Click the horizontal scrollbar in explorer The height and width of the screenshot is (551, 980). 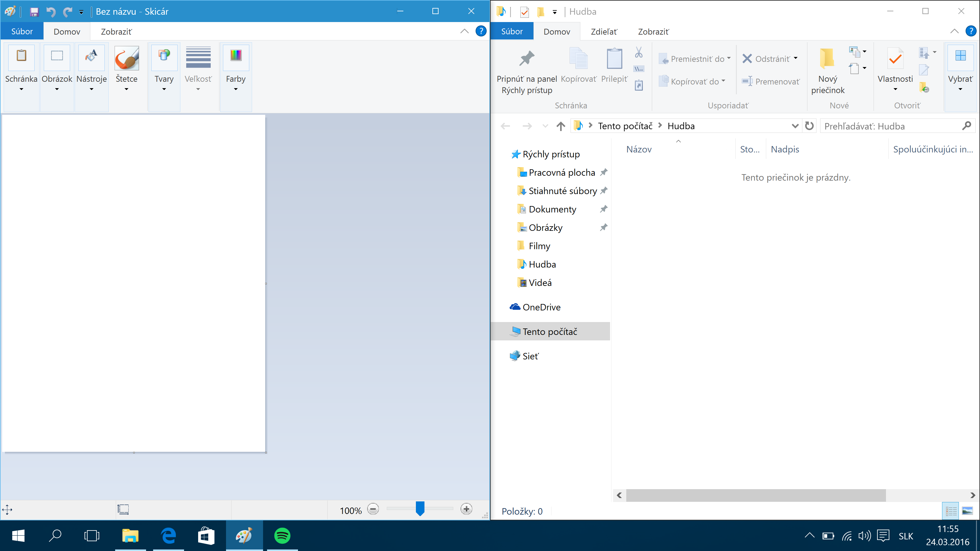click(756, 495)
